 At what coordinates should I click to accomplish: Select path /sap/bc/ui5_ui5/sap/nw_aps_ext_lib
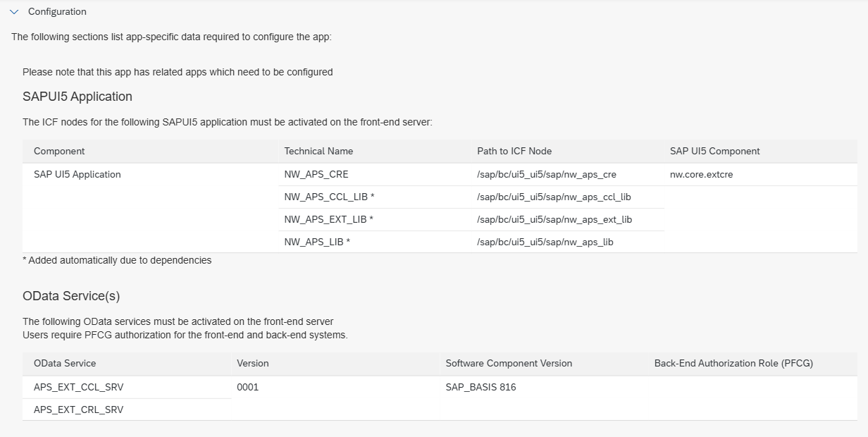pos(554,219)
